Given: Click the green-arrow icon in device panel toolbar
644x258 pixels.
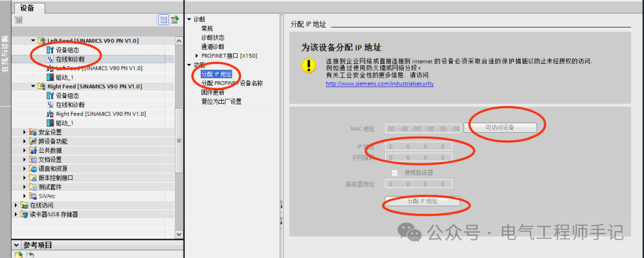Looking at the screenshot, I should 175,20.
